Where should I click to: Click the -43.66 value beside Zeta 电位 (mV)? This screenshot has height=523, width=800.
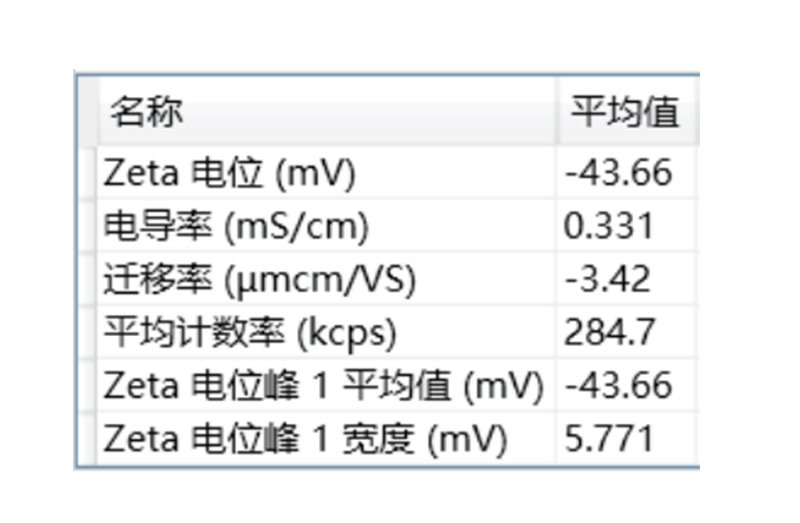pos(618,174)
